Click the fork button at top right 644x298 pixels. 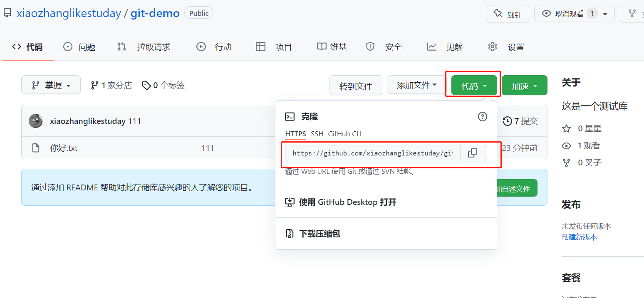point(632,14)
